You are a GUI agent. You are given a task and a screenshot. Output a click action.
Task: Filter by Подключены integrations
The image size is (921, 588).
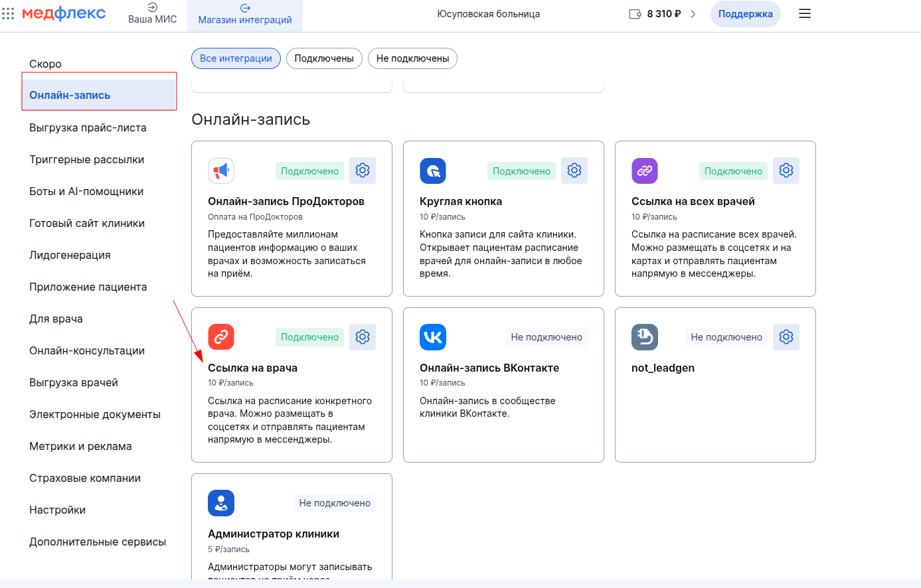324,58
